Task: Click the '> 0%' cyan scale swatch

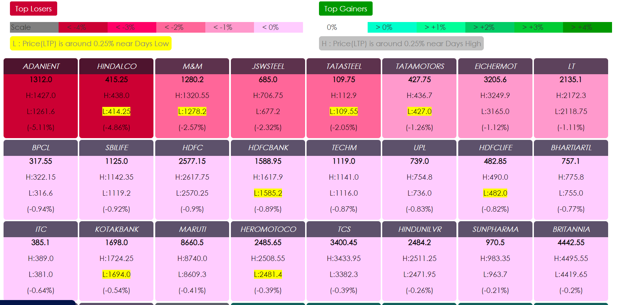Action: [x=392, y=27]
